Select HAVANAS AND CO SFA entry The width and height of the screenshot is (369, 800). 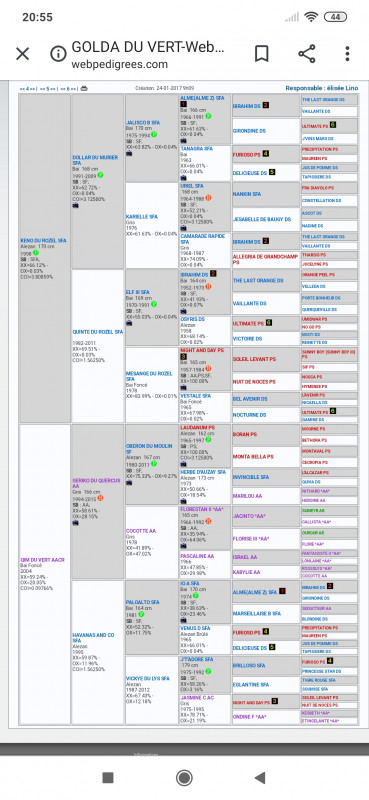(x=93, y=638)
